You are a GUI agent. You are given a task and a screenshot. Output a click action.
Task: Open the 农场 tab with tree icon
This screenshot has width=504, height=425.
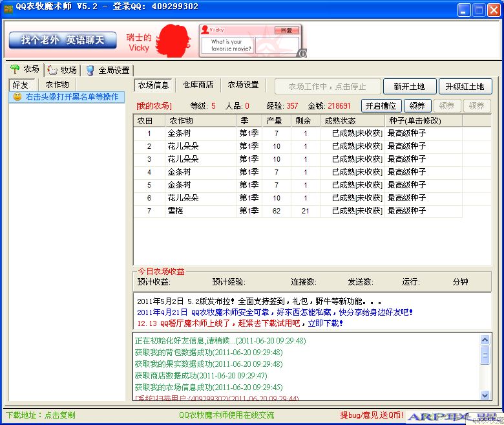(25, 69)
